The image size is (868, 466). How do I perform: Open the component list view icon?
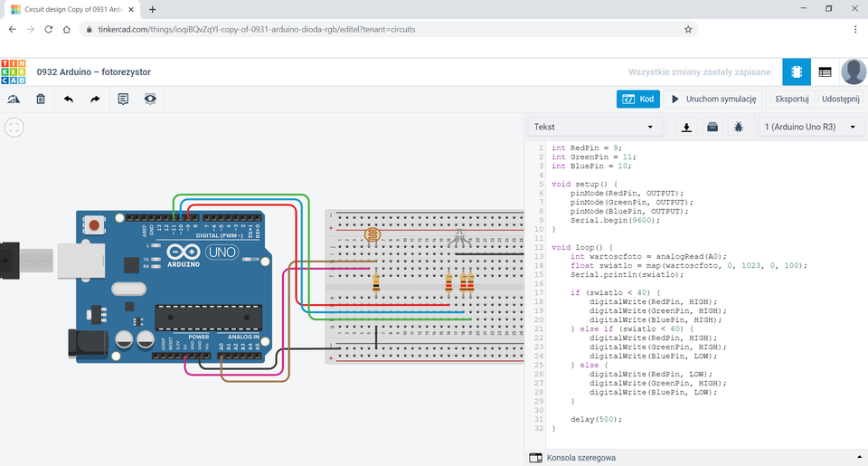click(825, 72)
